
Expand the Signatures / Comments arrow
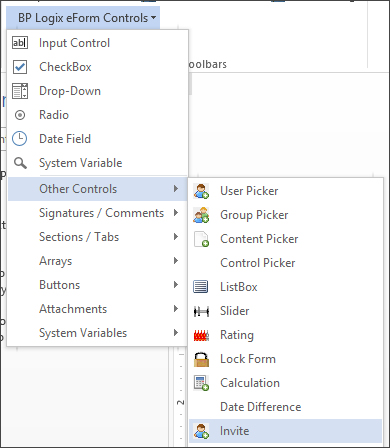tap(176, 213)
